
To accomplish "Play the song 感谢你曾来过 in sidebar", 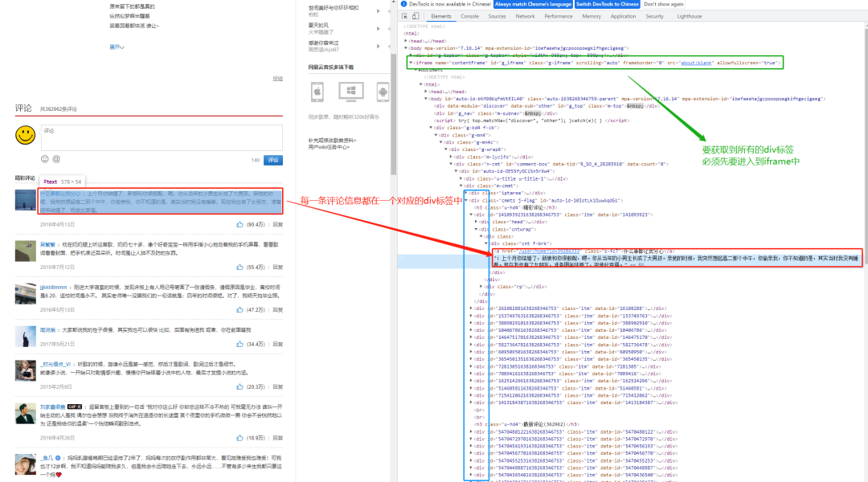I will pos(378,46).
